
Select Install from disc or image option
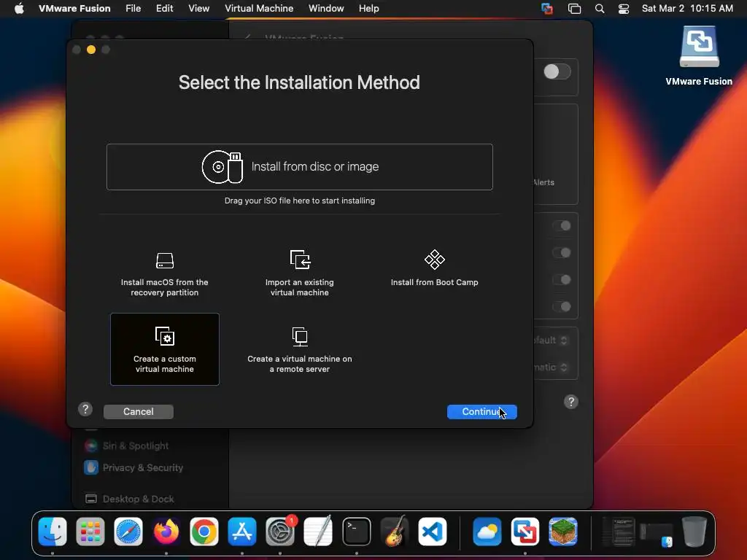pyautogui.click(x=300, y=167)
